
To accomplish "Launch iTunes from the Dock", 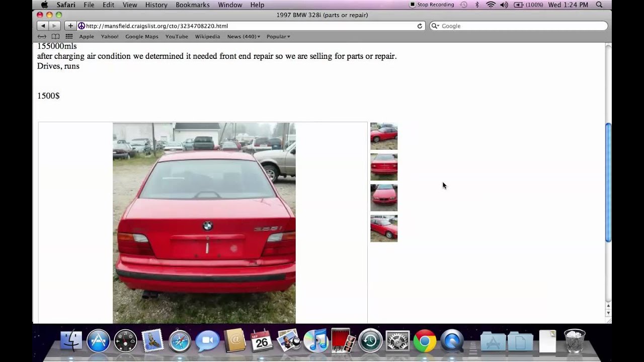I will [315, 340].
